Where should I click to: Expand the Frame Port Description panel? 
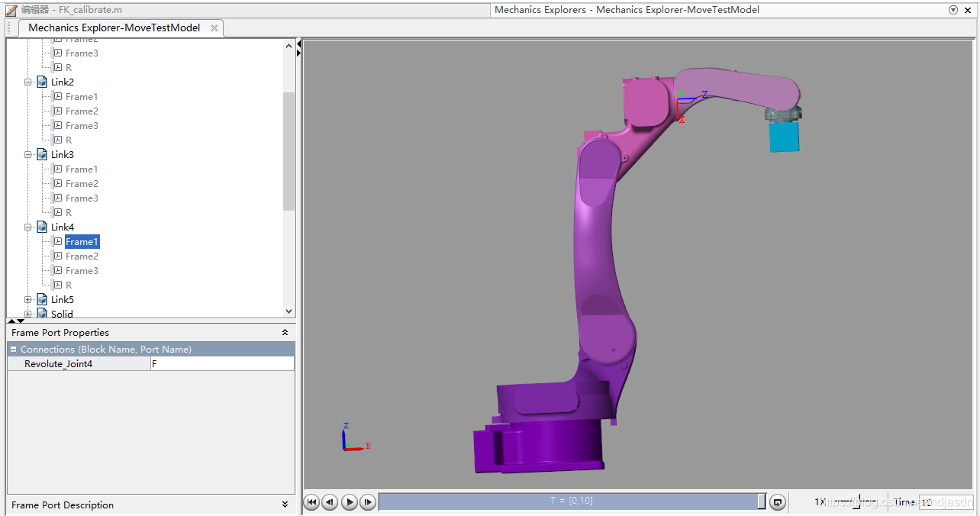[x=285, y=505]
